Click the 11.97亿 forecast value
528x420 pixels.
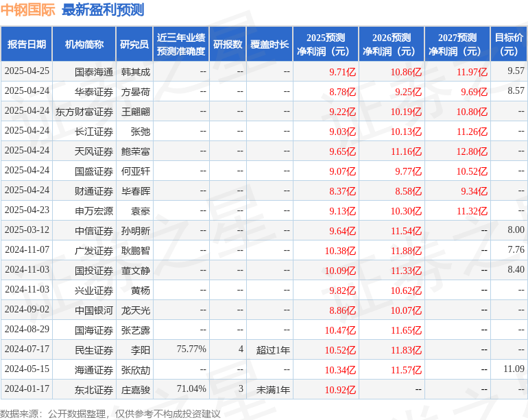[x=472, y=72]
